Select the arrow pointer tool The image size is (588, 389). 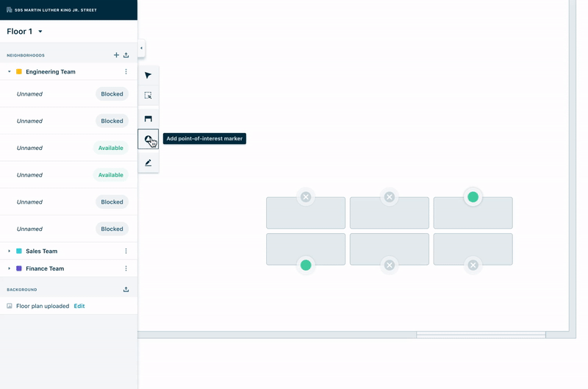[x=148, y=76]
